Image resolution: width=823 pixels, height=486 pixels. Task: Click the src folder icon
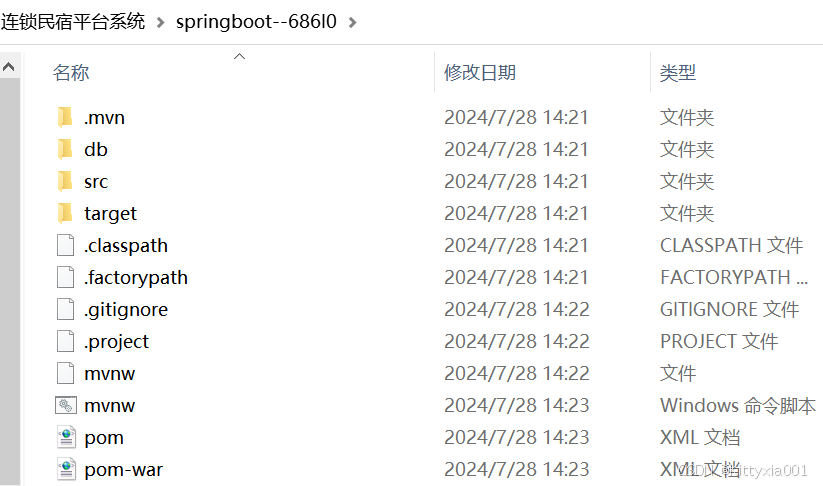pyautogui.click(x=66, y=181)
